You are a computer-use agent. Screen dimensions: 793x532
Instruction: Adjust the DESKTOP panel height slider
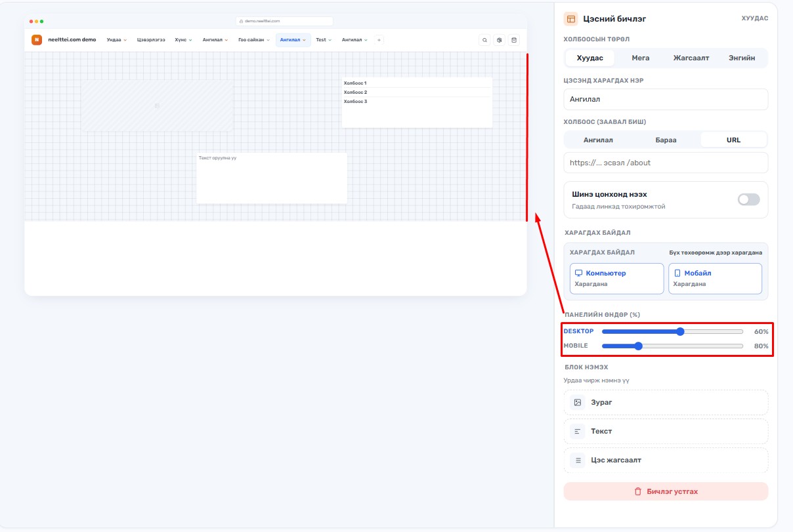672,331
